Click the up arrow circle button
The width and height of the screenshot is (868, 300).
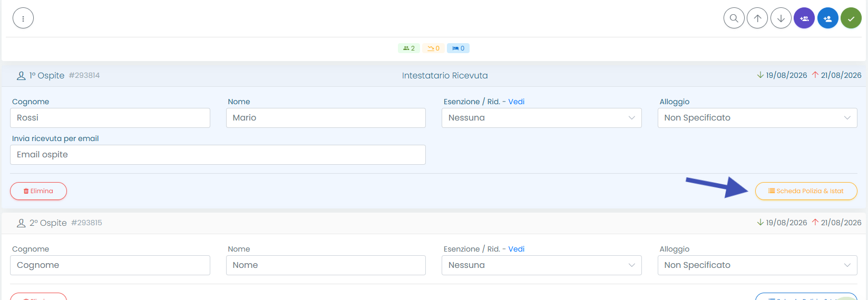coord(757,18)
